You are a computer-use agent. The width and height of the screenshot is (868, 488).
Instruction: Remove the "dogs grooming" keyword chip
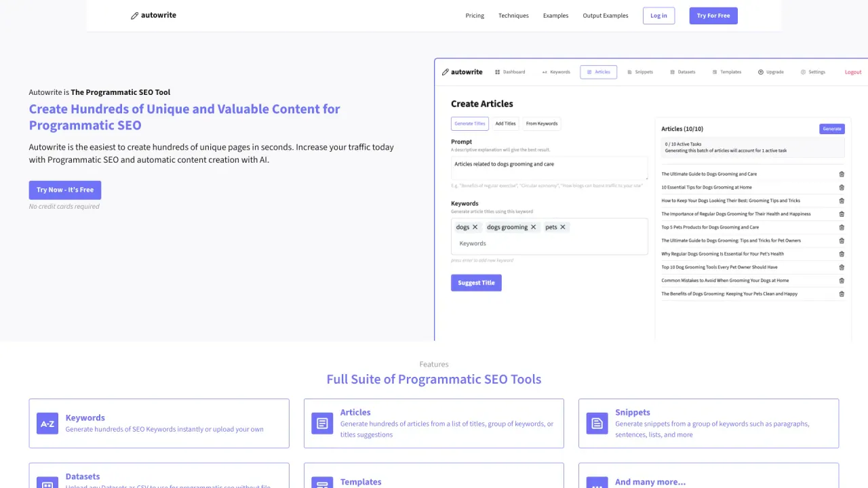pos(533,227)
